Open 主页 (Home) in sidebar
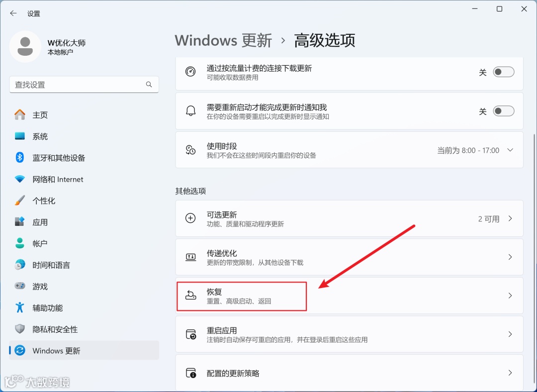The image size is (537, 392). [x=84, y=115]
